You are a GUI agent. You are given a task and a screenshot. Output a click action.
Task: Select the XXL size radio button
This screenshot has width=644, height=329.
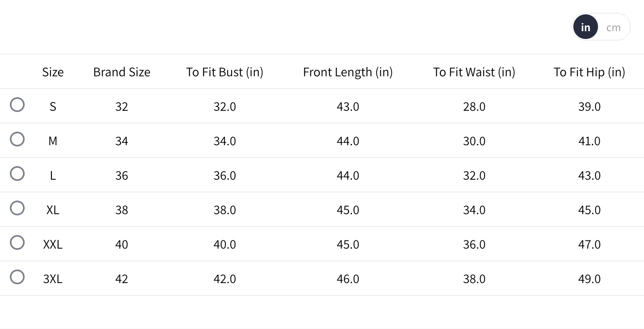coord(17,243)
